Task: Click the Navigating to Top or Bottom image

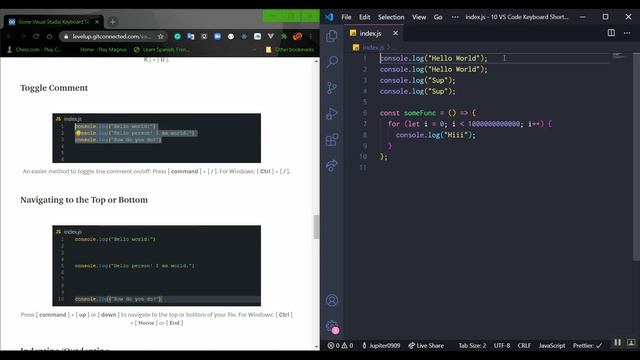Action: 156,266
